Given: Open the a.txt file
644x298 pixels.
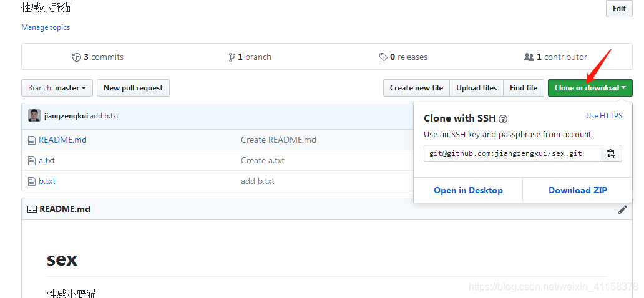Looking at the screenshot, I should 47,160.
